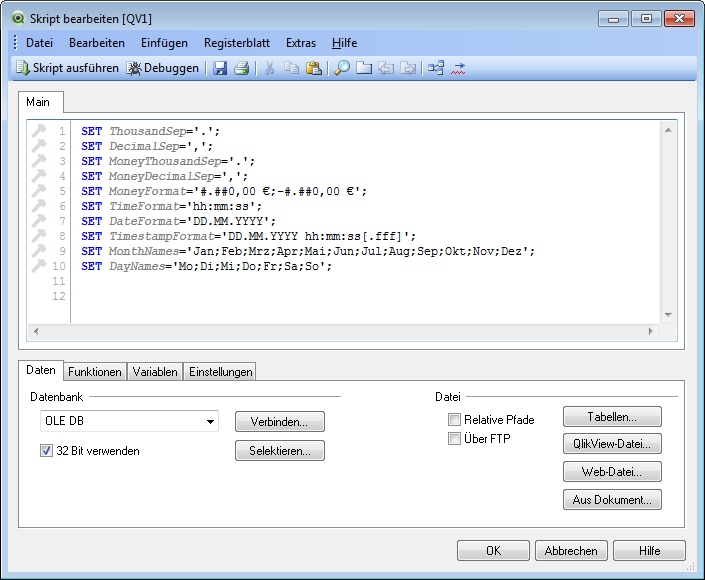Click the syntax check icon with red underline

pyautogui.click(x=459, y=68)
